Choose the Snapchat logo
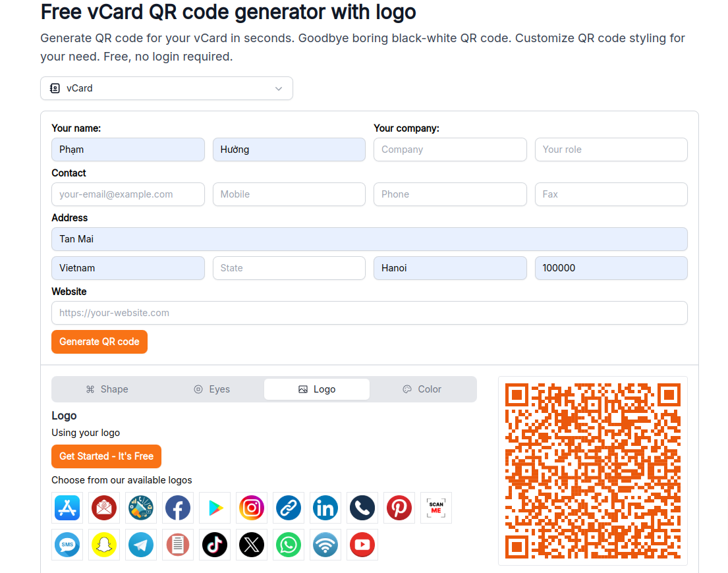This screenshot has height=573, width=728. pyautogui.click(x=104, y=545)
